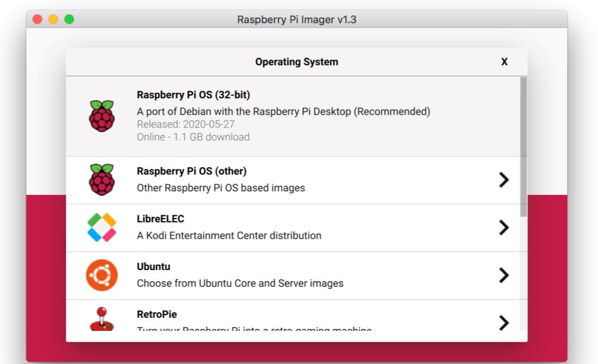
Task: Click 'Other Raspberry Pi OS based images' text
Action: (x=221, y=188)
